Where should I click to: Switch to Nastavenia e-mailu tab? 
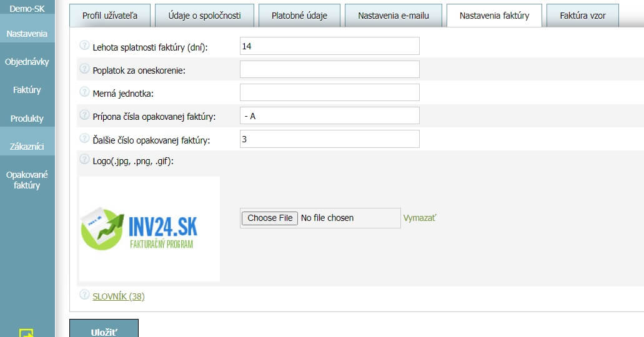(394, 16)
